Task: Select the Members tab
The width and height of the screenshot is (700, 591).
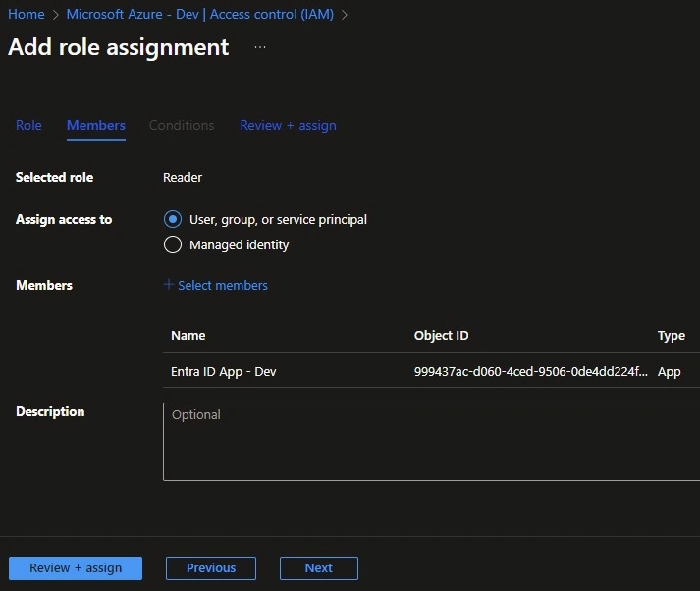Action: [96, 125]
